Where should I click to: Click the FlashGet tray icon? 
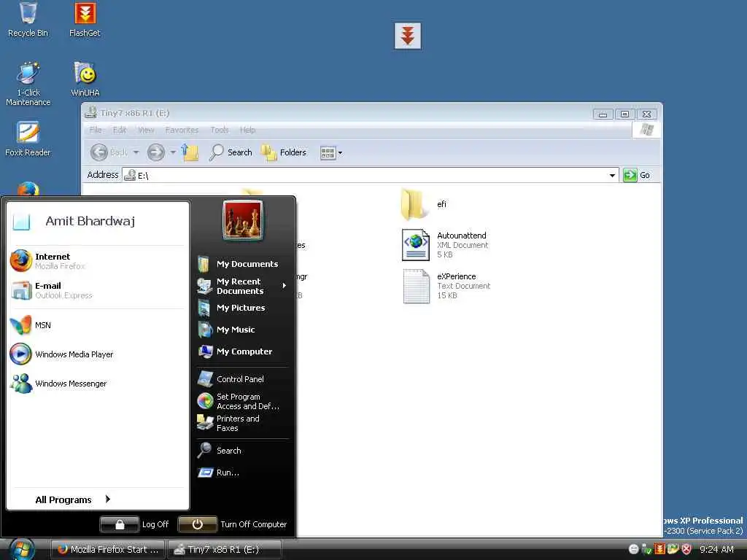click(x=659, y=549)
